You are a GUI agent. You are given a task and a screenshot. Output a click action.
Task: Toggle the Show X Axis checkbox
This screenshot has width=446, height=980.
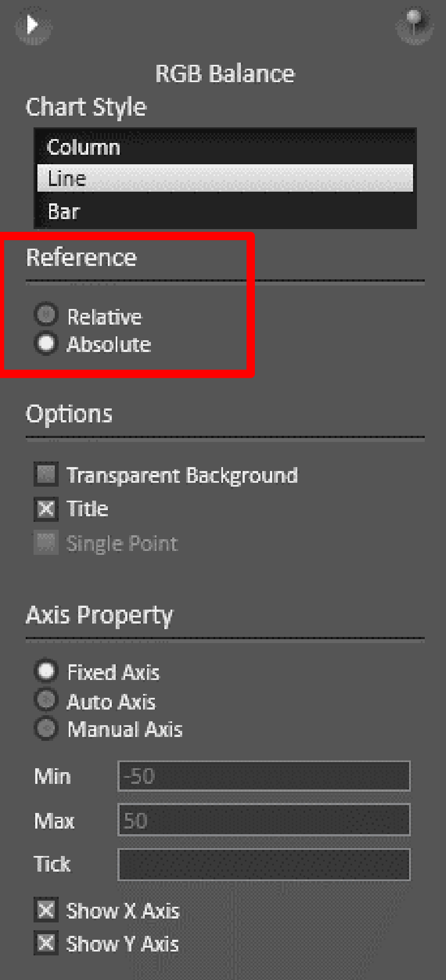pos(46,910)
